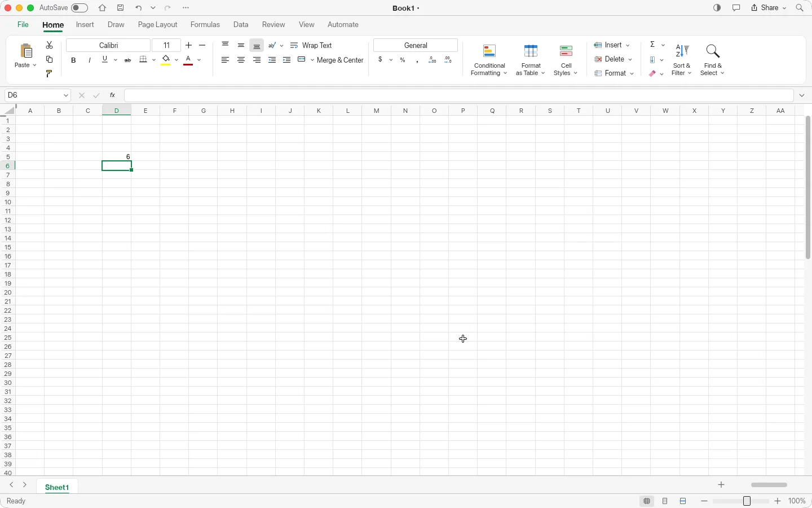Open the General number format dropdown
The height and width of the screenshot is (508, 812).
coord(416,45)
